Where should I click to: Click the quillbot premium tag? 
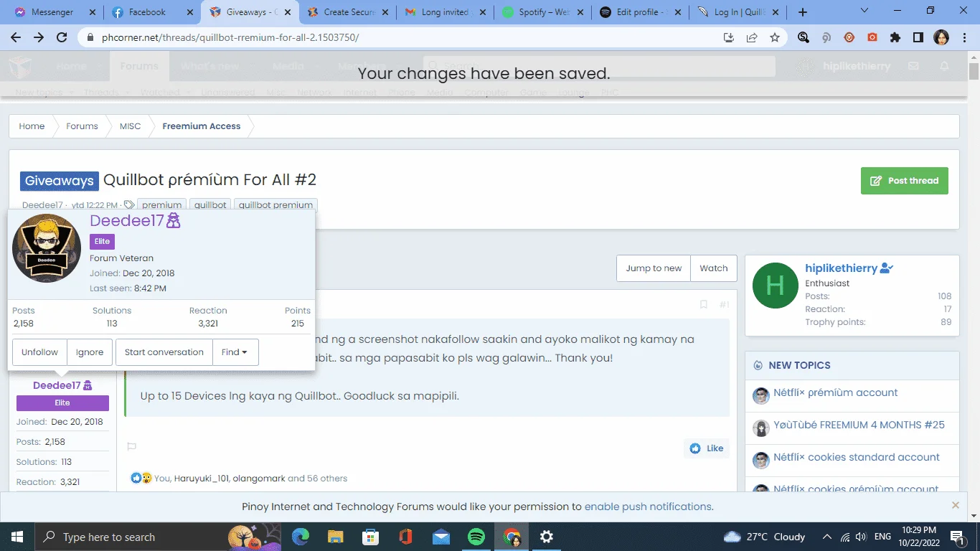click(x=275, y=204)
